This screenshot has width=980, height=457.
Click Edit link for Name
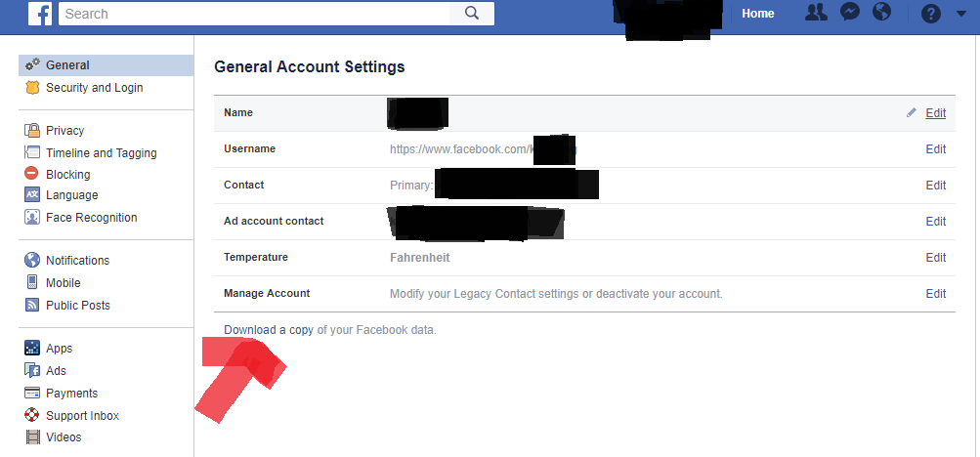[x=936, y=113]
